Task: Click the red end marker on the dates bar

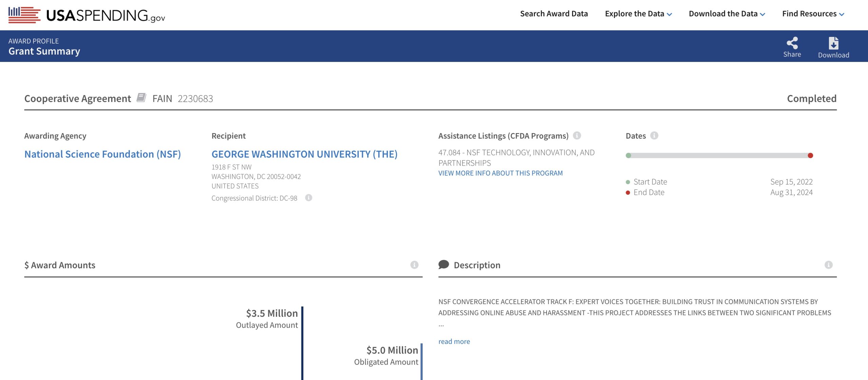Action: [x=810, y=155]
